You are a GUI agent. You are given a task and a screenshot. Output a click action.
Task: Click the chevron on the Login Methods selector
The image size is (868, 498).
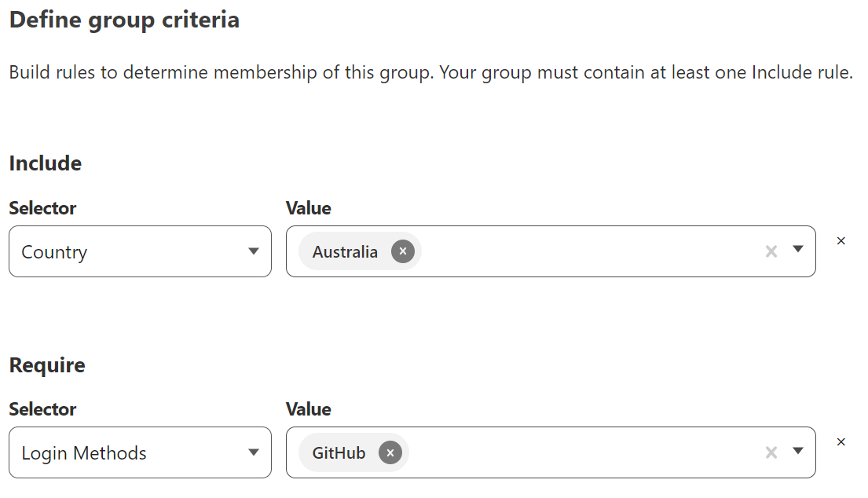pyautogui.click(x=253, y=452)
